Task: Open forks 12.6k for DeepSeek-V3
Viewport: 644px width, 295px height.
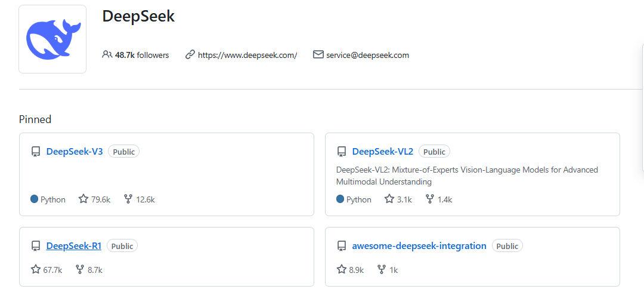Action: pyautogui.click(x=139, y=199)
